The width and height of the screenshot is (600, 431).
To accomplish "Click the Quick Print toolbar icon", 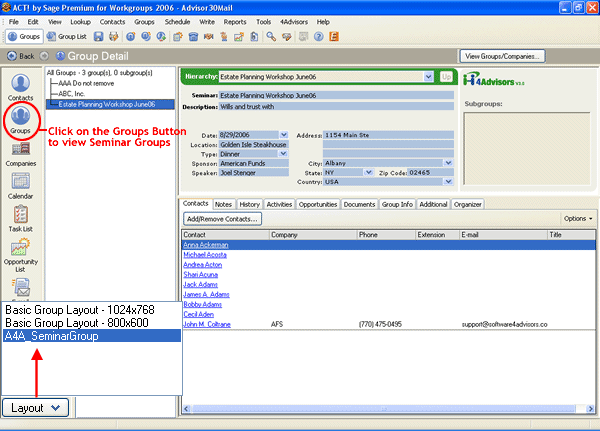I will [x=114, y=37].
